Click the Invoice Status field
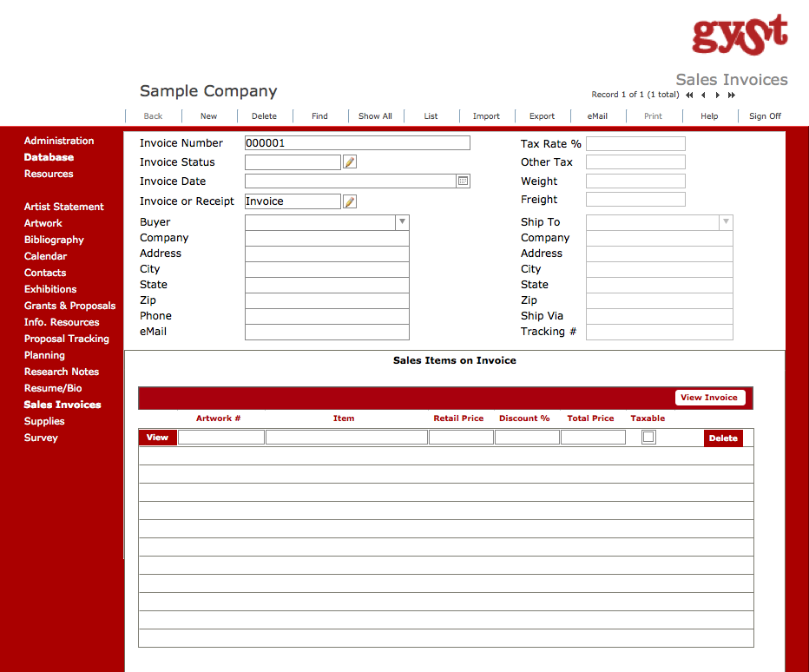Image resolution: width=809 pixels, height=672 pixels. click(293, 162)
